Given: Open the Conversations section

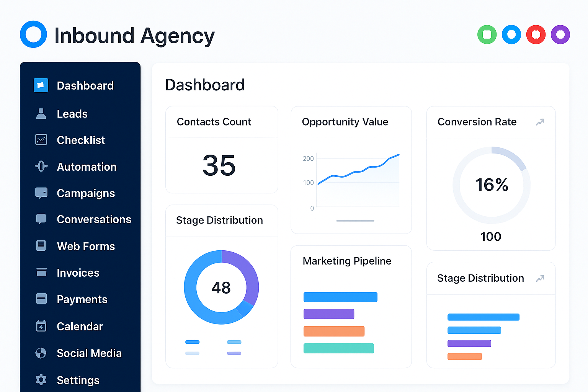Looking at the screenshot, I should 94,219.
